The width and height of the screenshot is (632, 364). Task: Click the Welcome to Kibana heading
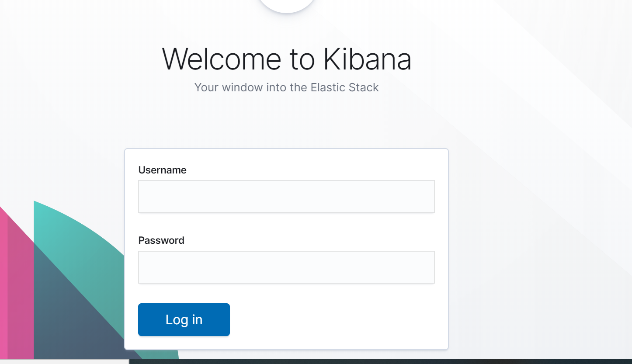[287, 59]
